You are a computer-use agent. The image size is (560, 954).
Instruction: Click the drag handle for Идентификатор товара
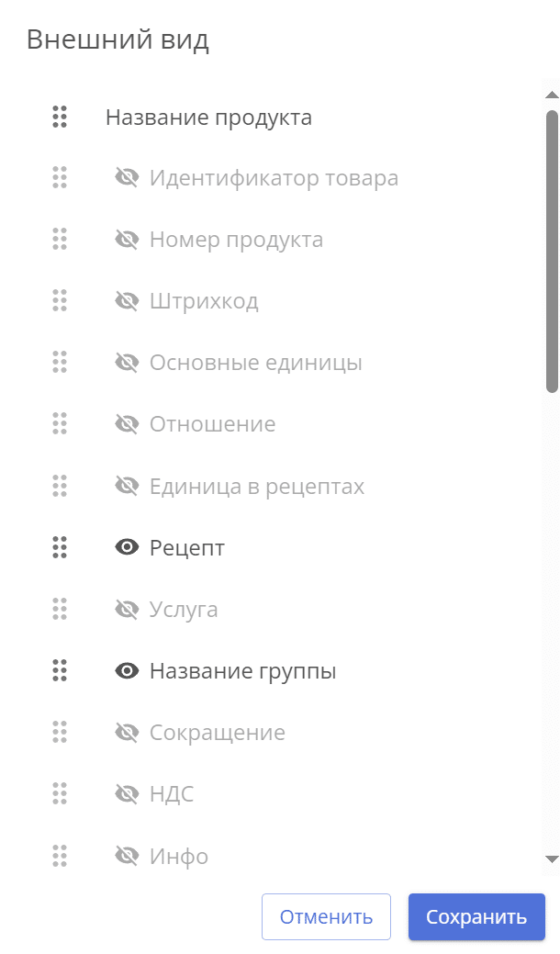[60, 178]
